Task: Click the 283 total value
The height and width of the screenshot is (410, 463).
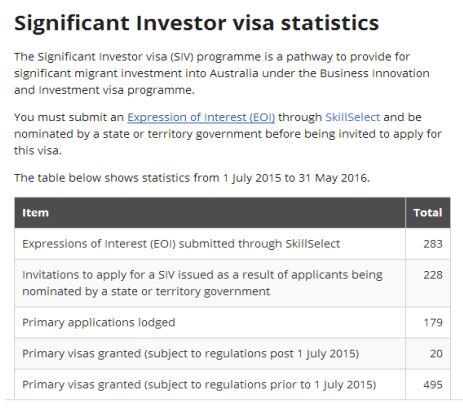Action: click(x=433, y=244)
